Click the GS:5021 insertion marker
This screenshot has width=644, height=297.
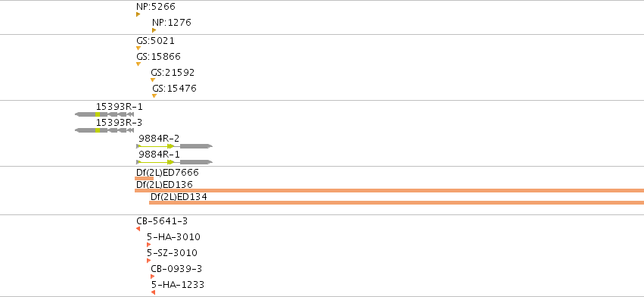point(138,48)
